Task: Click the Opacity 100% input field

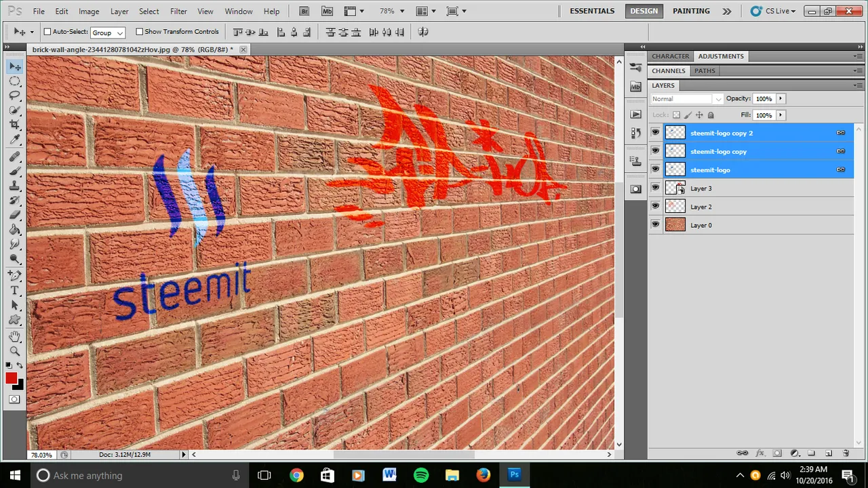Action: tap(764, 99)
